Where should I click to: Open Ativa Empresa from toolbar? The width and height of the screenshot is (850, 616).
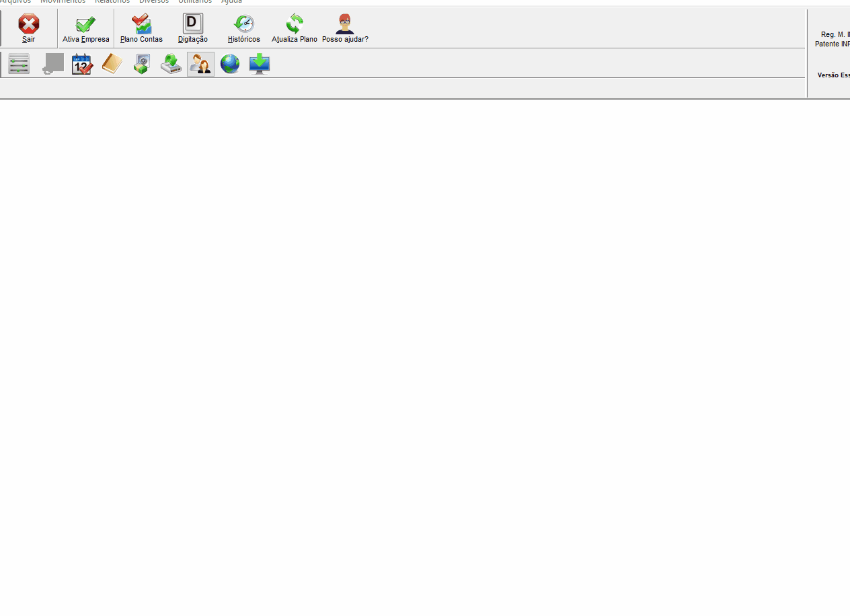click(x=85, y=28)
